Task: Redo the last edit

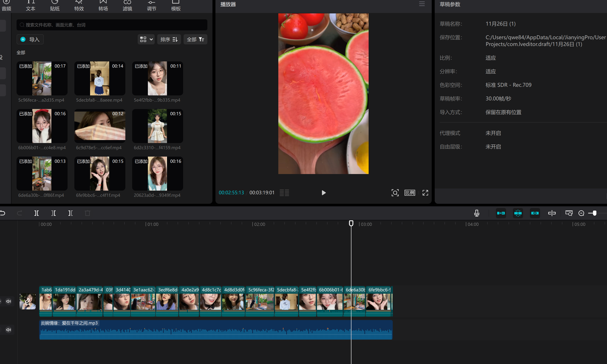Action: 20,213
